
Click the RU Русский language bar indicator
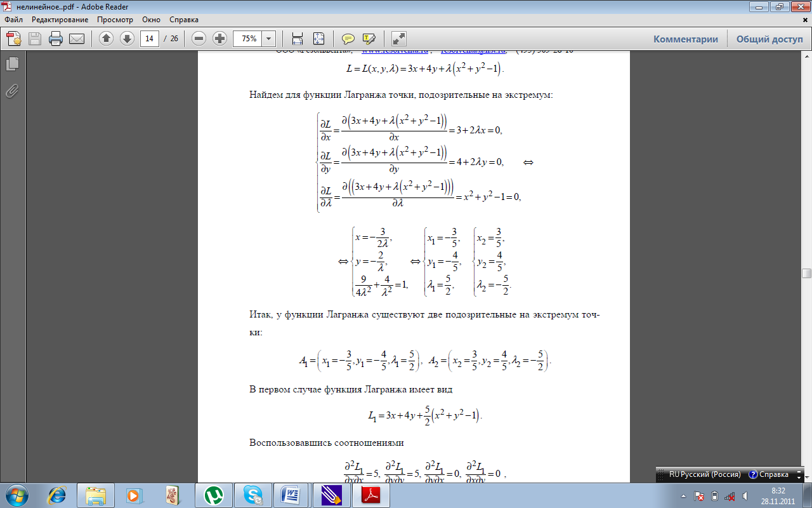tap(705, 474)
